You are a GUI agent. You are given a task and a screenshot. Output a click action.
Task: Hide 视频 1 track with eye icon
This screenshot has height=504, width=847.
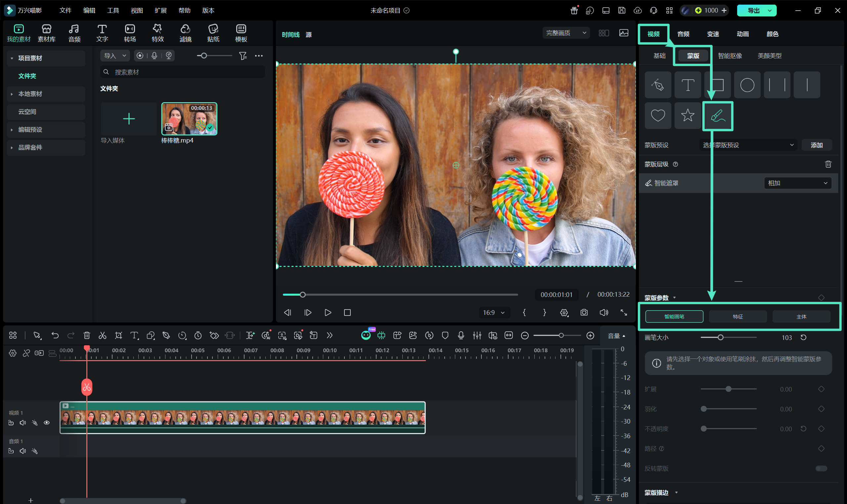tap(47, 423)
